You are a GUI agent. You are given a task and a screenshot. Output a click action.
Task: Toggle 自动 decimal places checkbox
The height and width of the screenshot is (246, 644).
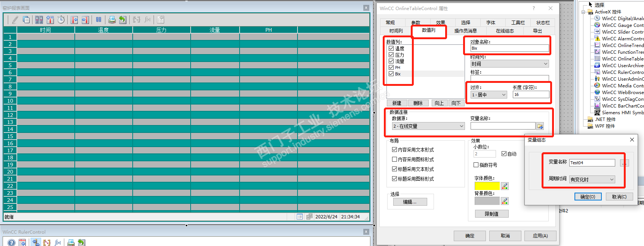coord(504,154)
